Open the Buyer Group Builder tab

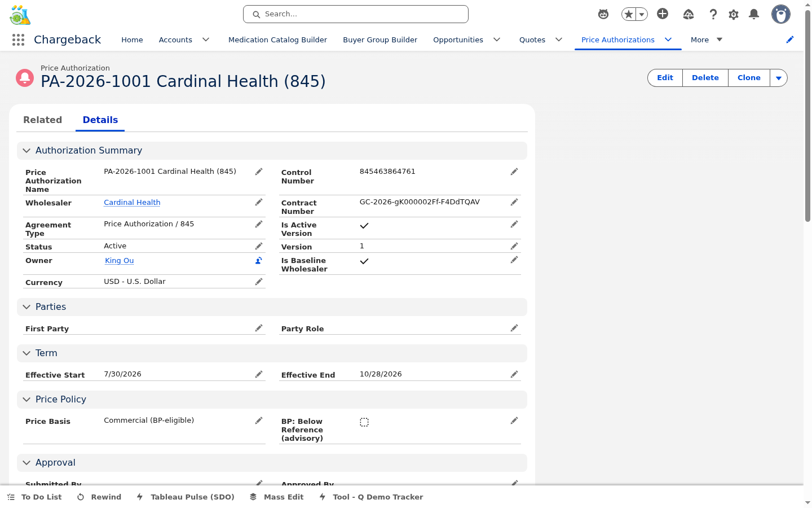point(380,40)
